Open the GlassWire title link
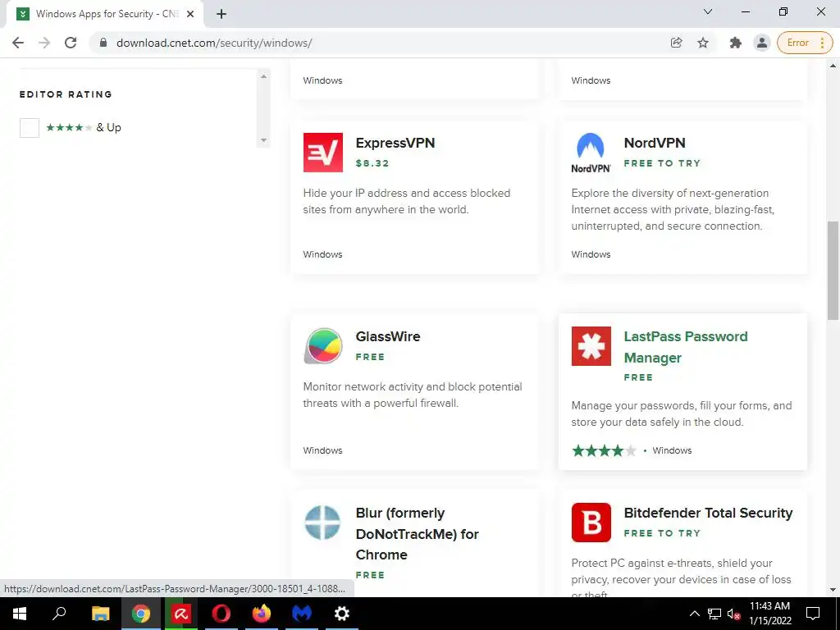This screenshot has width=840, height=630. (x=388, y=336)
